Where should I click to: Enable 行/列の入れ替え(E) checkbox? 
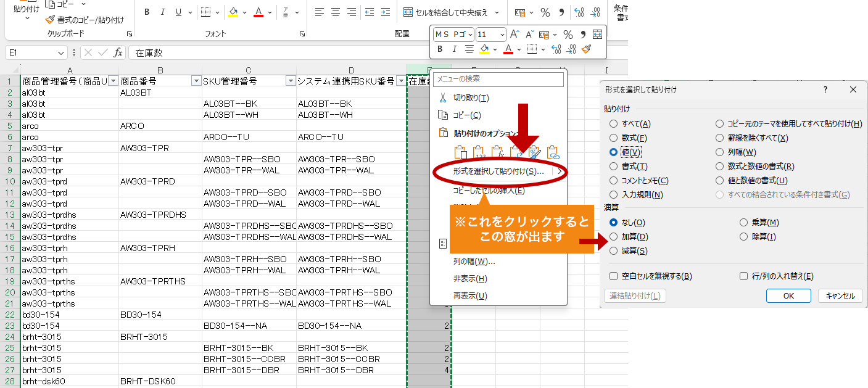point(744,276)
